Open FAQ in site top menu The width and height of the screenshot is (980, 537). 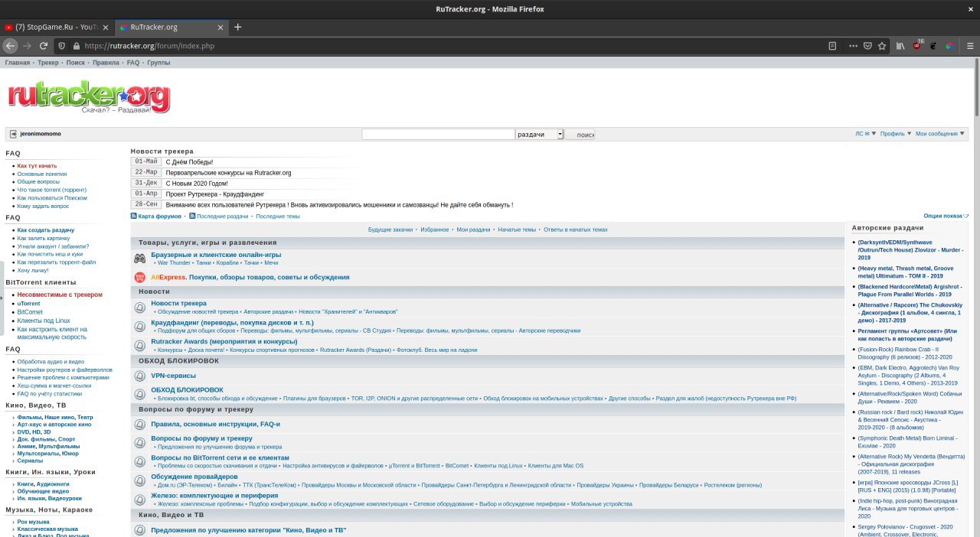(x=133, y=63)
